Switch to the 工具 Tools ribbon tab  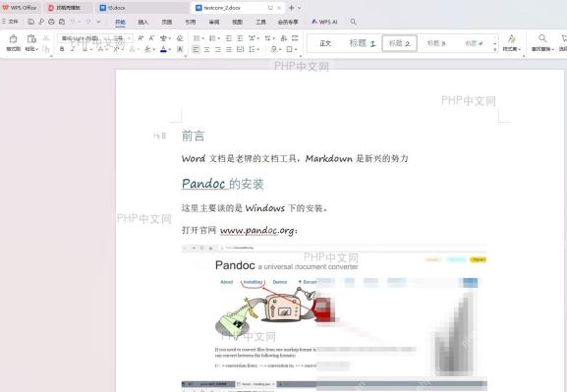[x=260, y=22]
